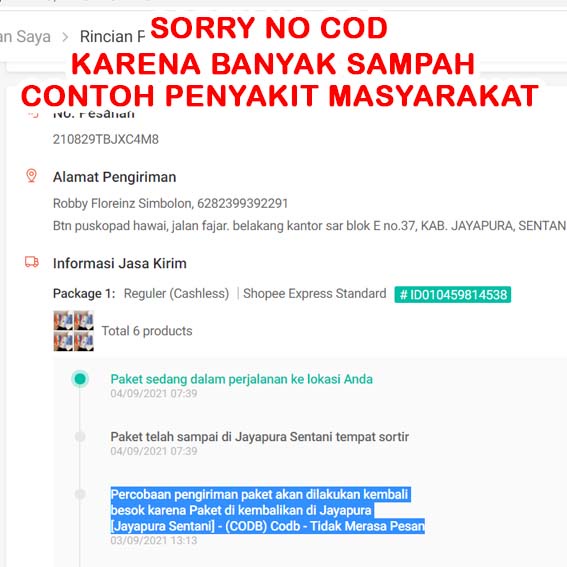Open tracking number badge #ID010459814538
567x567 pixels.
pos(452,295)
